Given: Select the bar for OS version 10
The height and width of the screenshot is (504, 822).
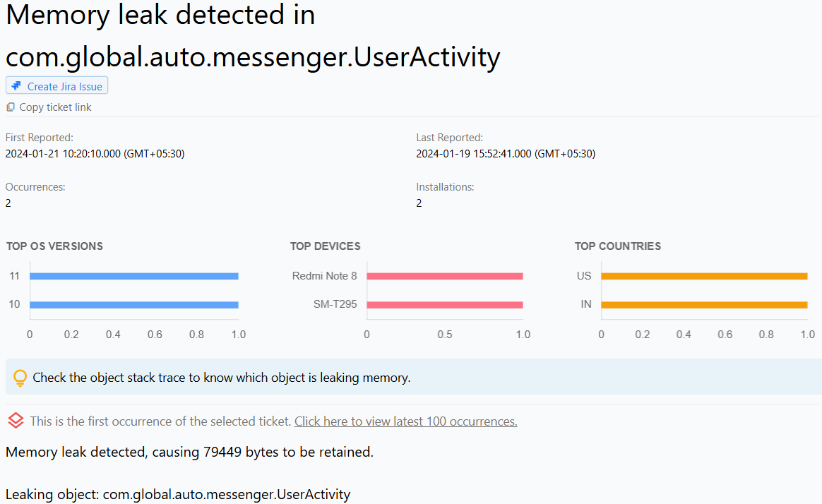Looking at the screenshot, I should pyautogui.click(x=134, y=304).
